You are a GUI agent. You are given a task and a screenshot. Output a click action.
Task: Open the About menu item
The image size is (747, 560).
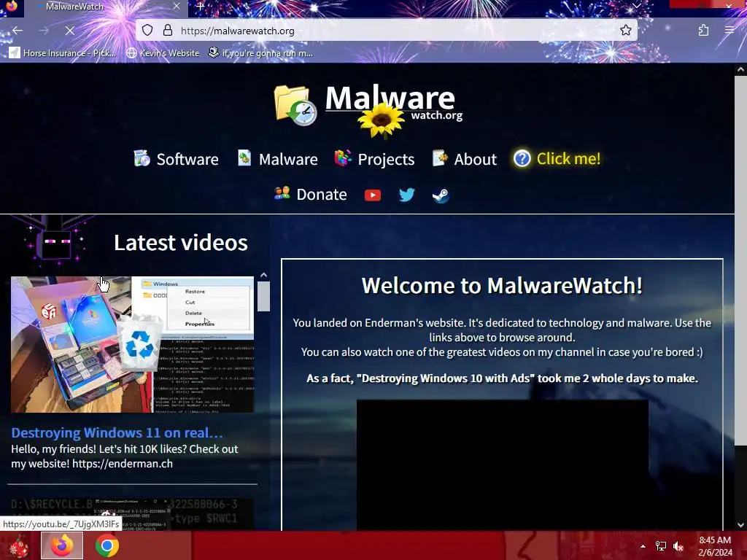click(x=464, y=159)
